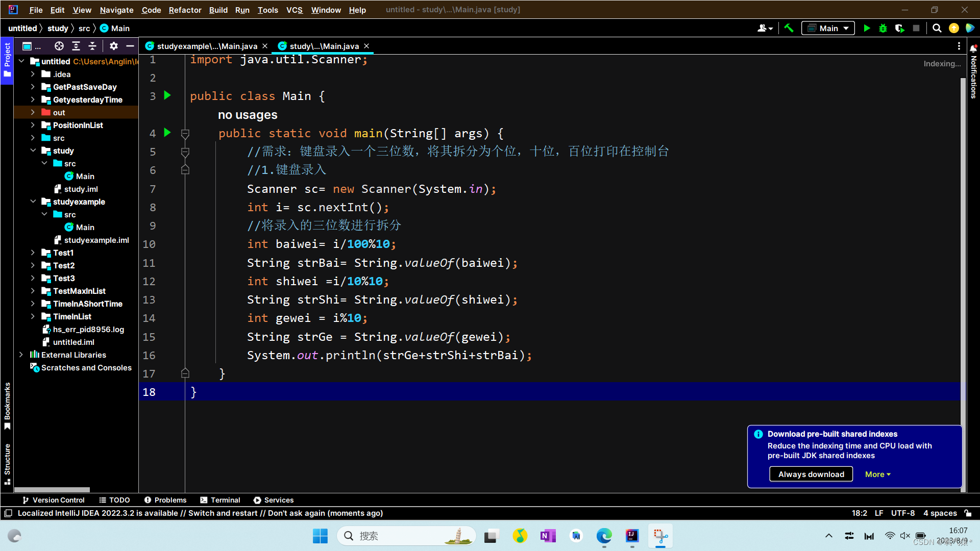Click the project panel horizontal scrollbar
This screenshot has width=980, height=551.
(x=53, y=489)
